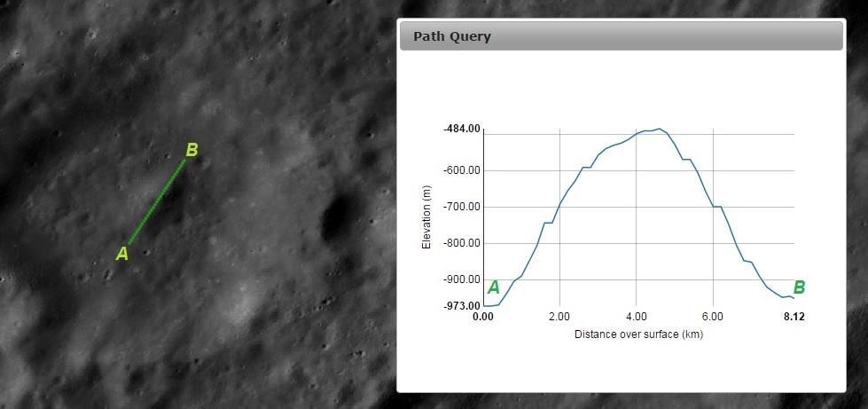Image resolution: width=868 pixels, height=409 pixels.
Task: Click the 4.00 km distance tick label
Action: click(x=636, y=316)
